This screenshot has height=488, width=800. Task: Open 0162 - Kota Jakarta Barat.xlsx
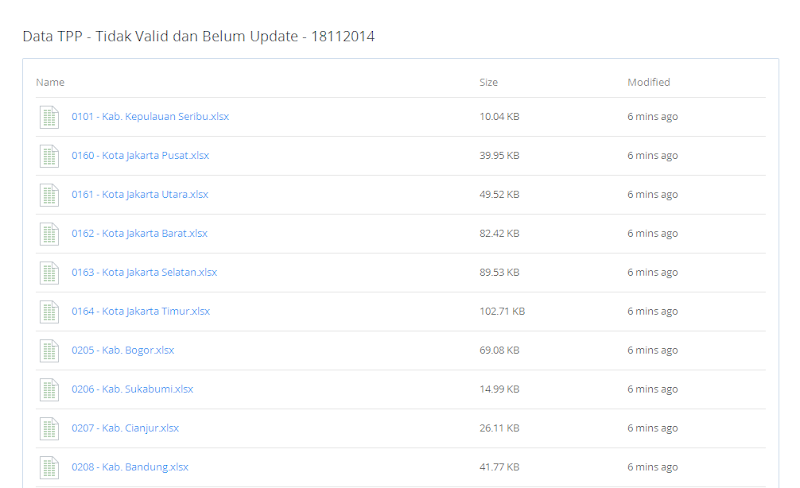(139, 233)
